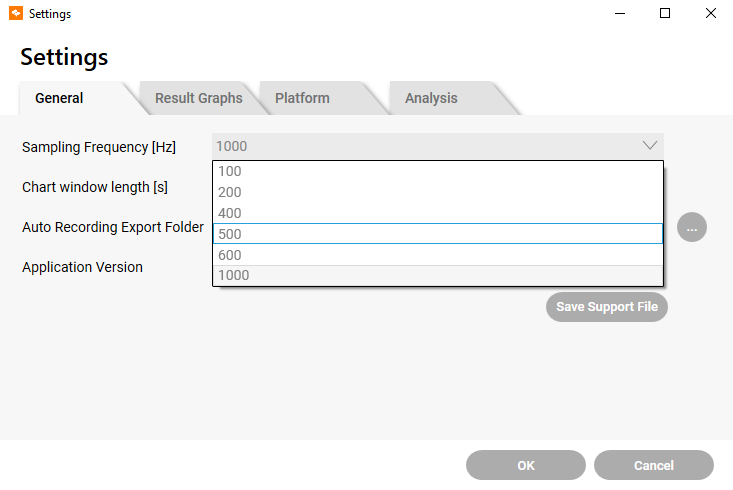This screenshot has height=490, width=733.
Task: Select 200 Hz sampling frequency
Action: (x=438, y=192)
